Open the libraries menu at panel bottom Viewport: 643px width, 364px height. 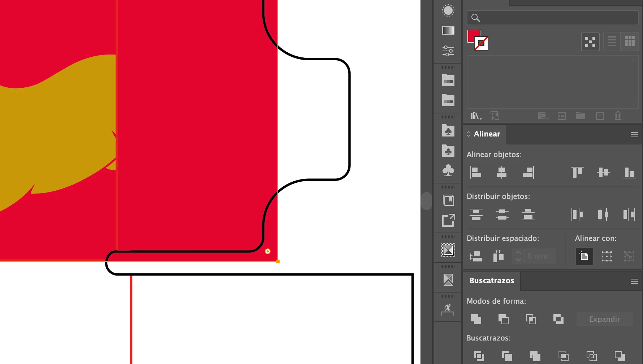(x=476, y=116)
